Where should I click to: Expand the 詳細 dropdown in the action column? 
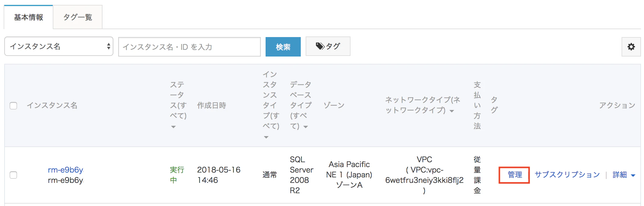click(x=624, y=175)
